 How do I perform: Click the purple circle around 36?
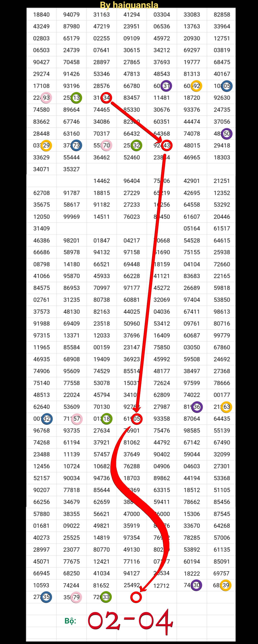point(197,407)
